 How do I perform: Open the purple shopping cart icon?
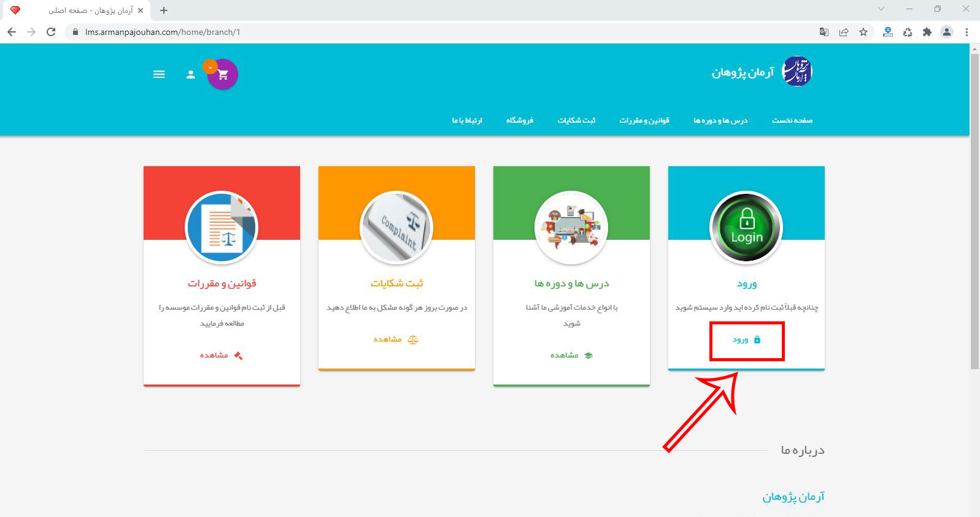pyautogui.click(x=223, y=74)
